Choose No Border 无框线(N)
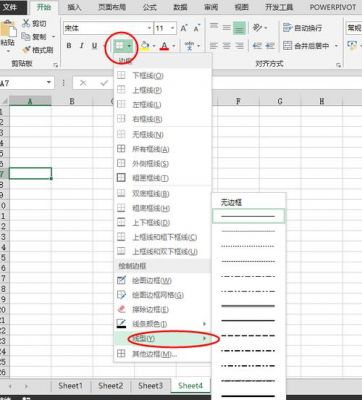Image resolution: width=362 pixels, height=400 pixels. tap(163, 134)
